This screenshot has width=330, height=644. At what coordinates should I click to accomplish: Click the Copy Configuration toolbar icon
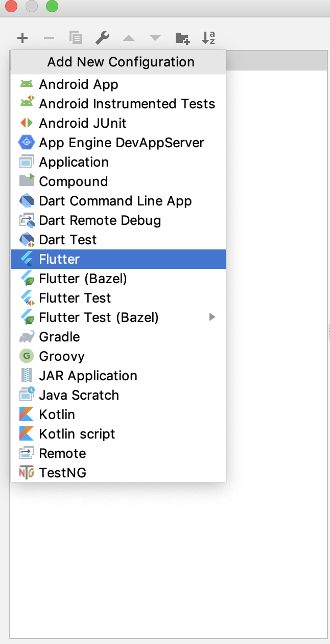(x=76, y=38)
